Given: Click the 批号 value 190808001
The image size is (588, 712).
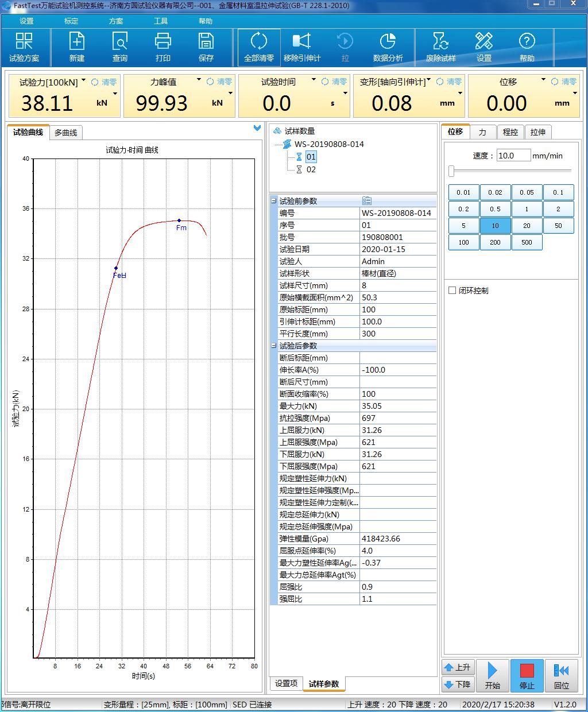Looking at the screenshot, I should click(398, 237).
